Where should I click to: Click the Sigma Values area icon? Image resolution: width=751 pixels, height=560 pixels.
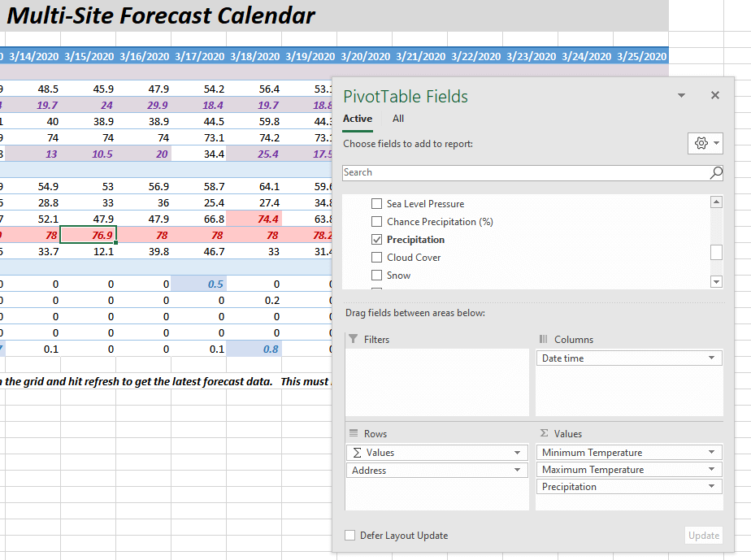click(x=544, y=434)
